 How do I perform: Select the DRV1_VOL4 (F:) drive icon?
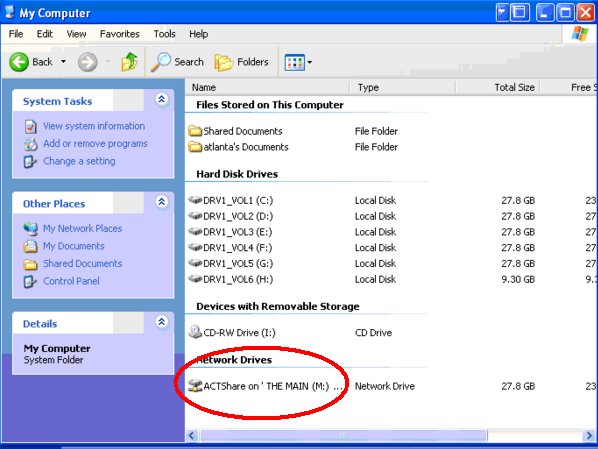(x=195, y=247)
